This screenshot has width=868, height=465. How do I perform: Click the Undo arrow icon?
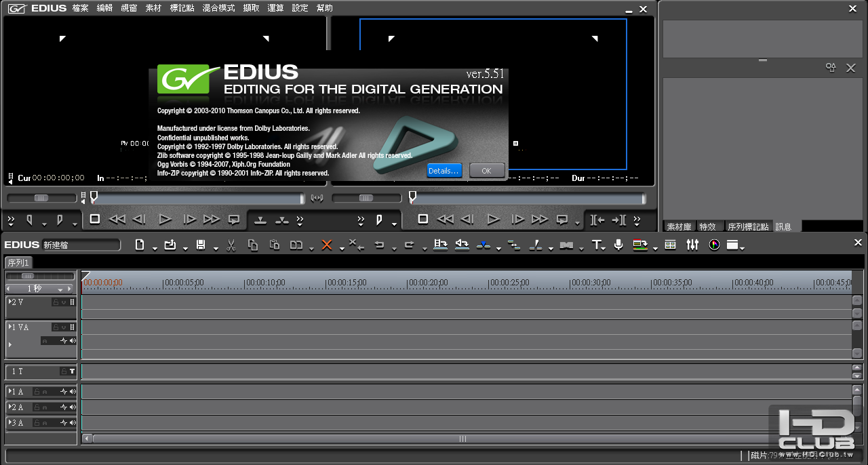pyautogui.click(x=380, y=245)
